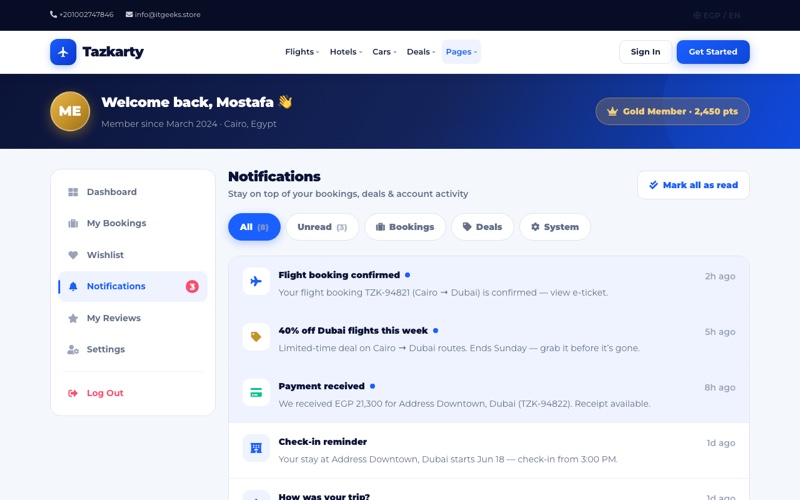Click the hotel icon of Check-in reminder

[256, 448]
